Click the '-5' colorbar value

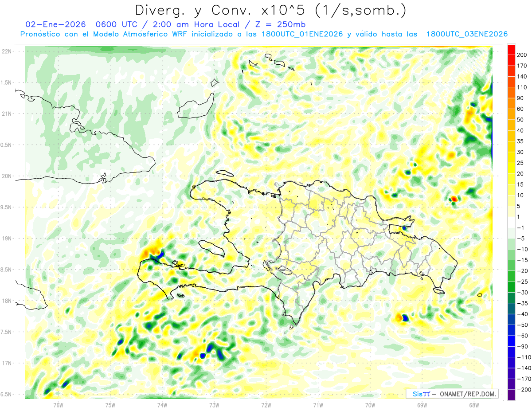521,239
